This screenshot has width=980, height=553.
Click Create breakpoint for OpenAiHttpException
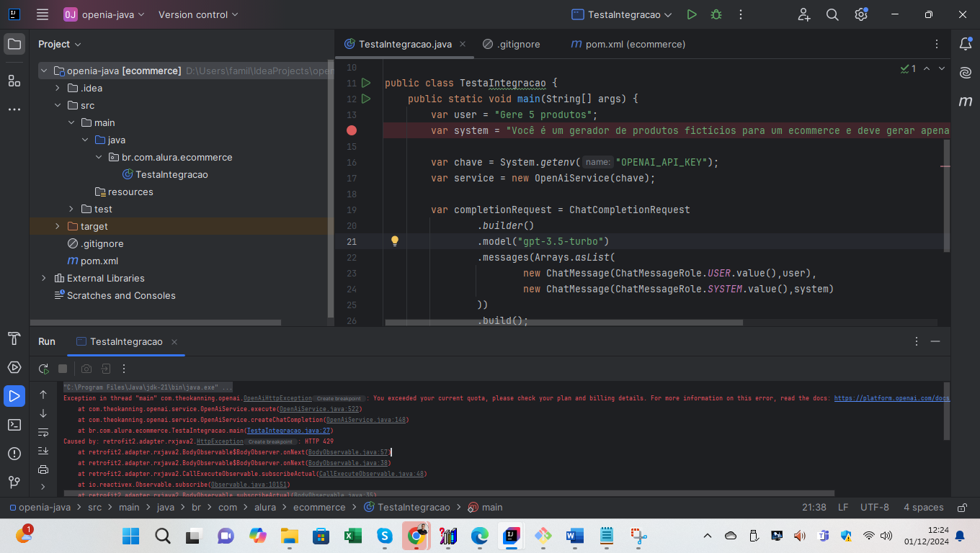coord(339,398)
